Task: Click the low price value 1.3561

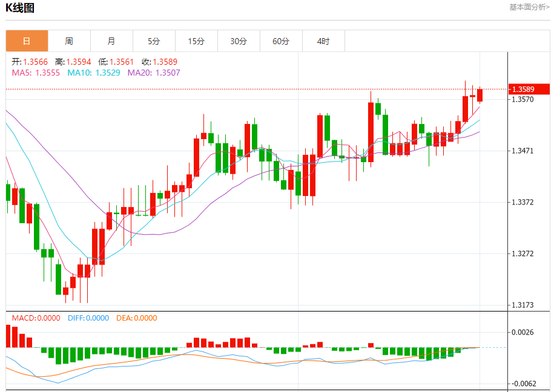Action: click(x=122, y=62)
